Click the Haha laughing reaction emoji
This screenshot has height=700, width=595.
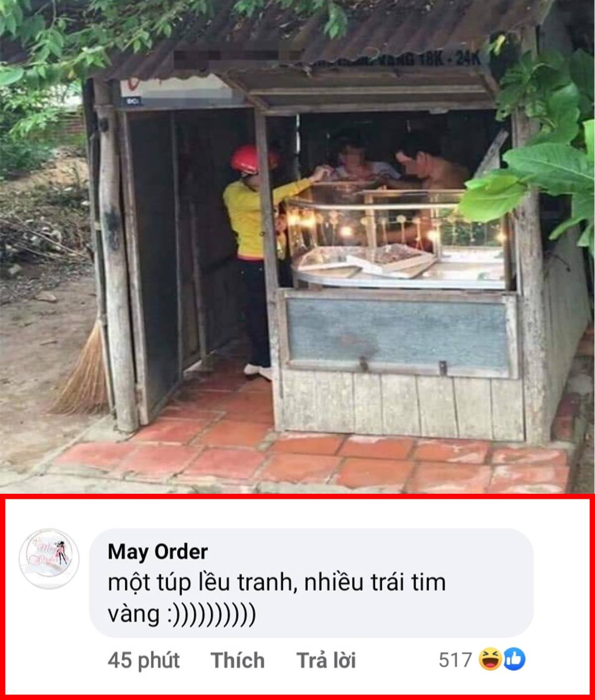coord(490,660)
